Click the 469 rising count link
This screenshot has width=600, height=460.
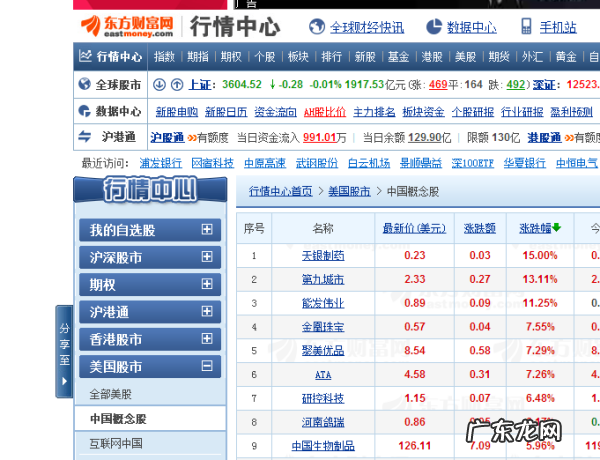438,84
